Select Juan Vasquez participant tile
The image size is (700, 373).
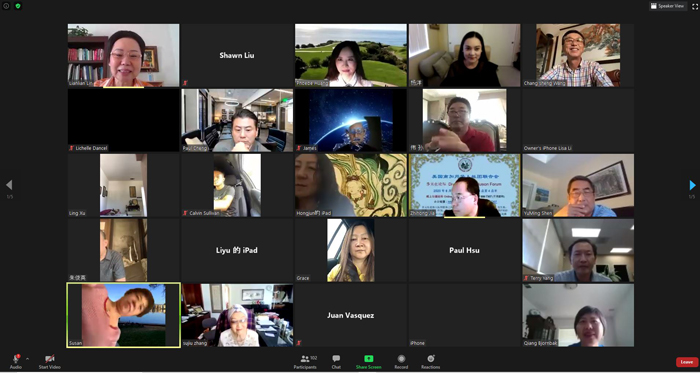[x=350, y=315]
